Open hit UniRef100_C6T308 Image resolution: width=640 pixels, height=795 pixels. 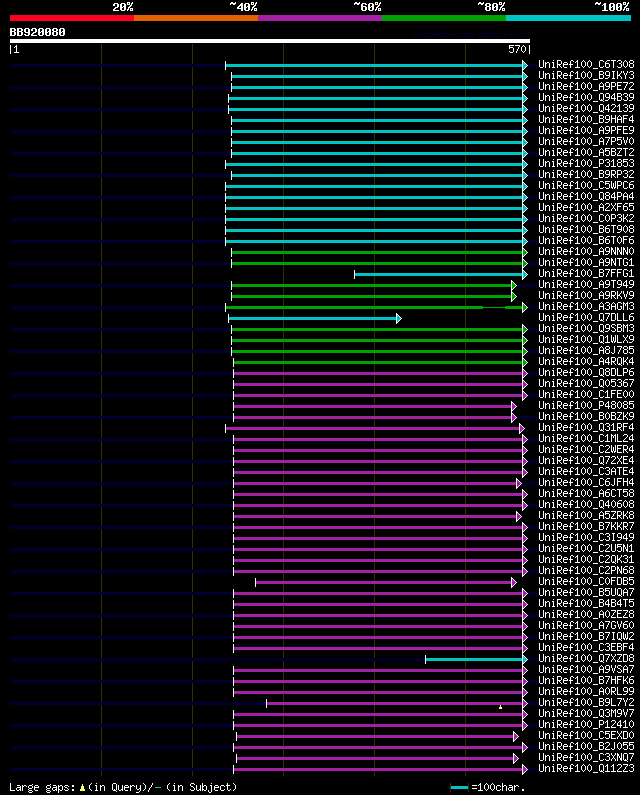click(x=586, y=64)
